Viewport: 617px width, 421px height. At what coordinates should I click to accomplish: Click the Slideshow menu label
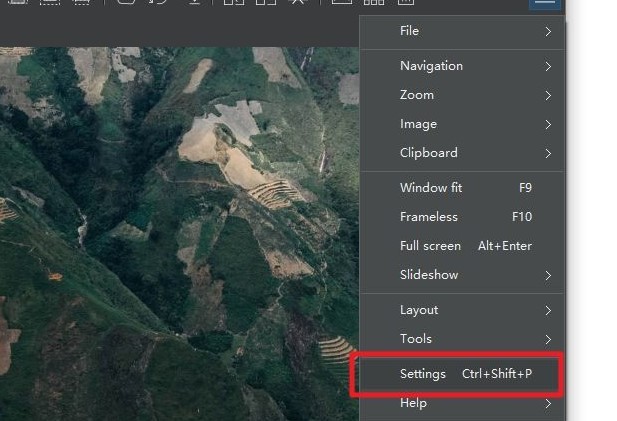click(x=429, y=275)
